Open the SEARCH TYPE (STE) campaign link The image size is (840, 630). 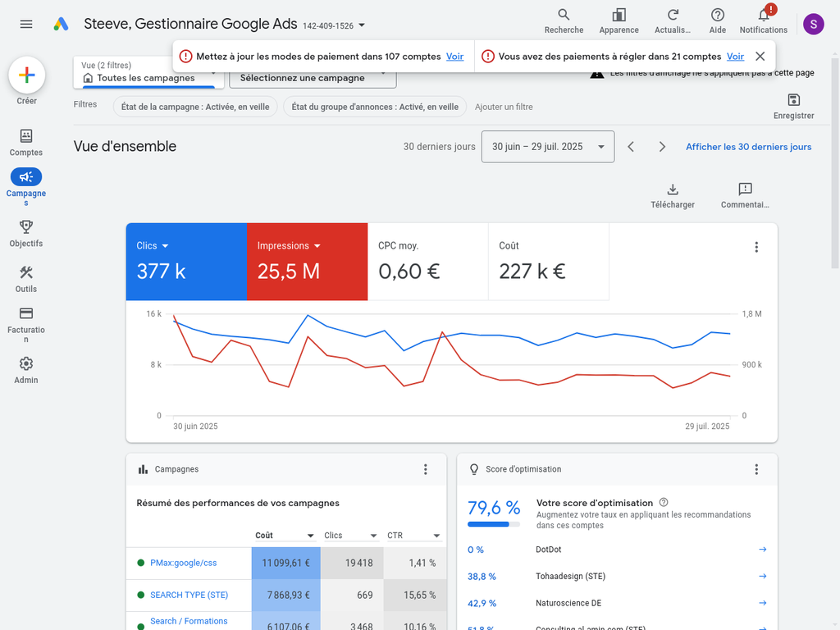point(189,596)
